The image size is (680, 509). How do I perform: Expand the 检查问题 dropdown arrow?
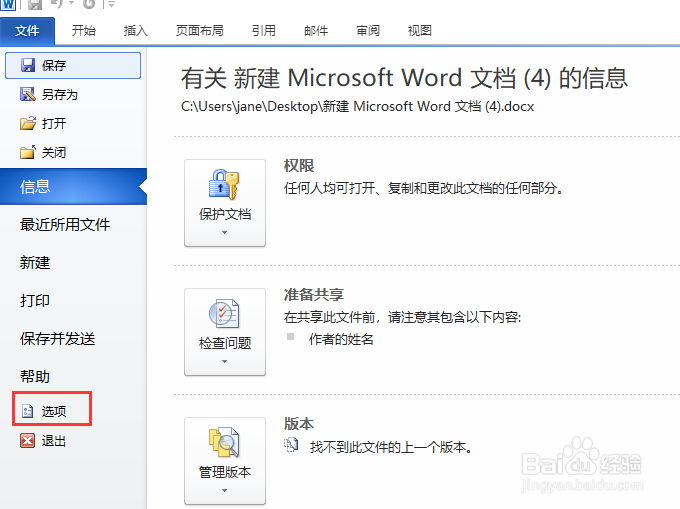(x=224, y=362)
